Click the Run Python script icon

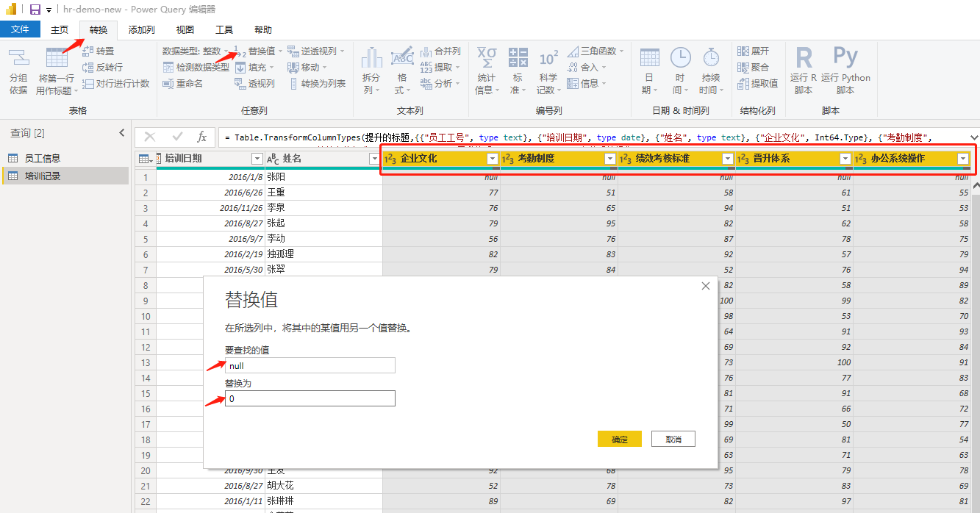point(845,59)
